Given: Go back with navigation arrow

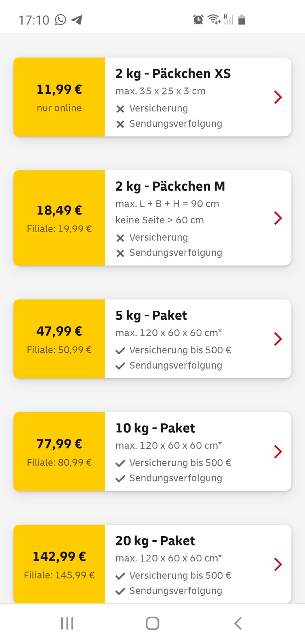Looking at the screenshot, I should (x=238, y=623).
